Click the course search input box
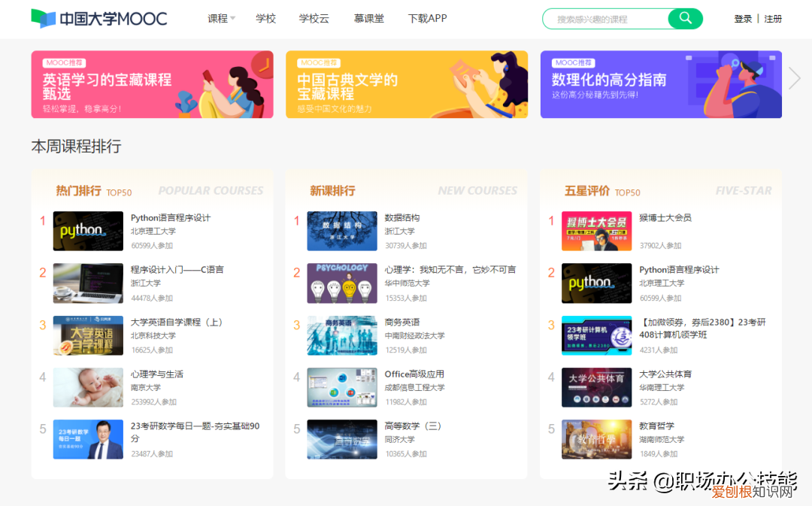Screen dimensions: 812x506 pos(601,18)
